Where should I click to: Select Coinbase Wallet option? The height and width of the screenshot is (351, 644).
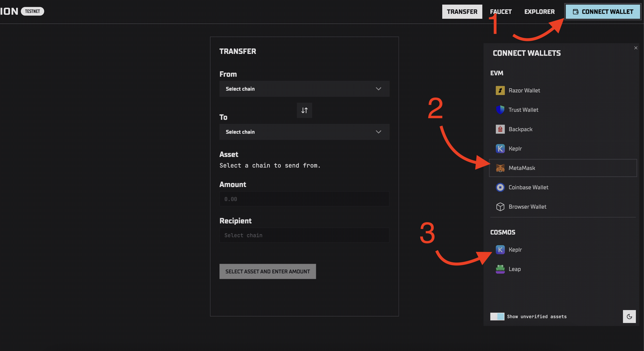pyautogui.click(x=562, y=187)
